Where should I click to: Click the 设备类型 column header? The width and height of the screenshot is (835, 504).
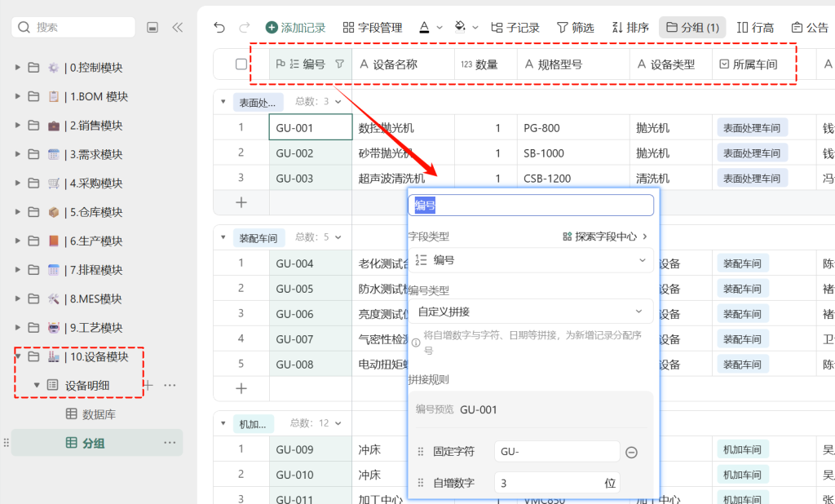point(671,64)
